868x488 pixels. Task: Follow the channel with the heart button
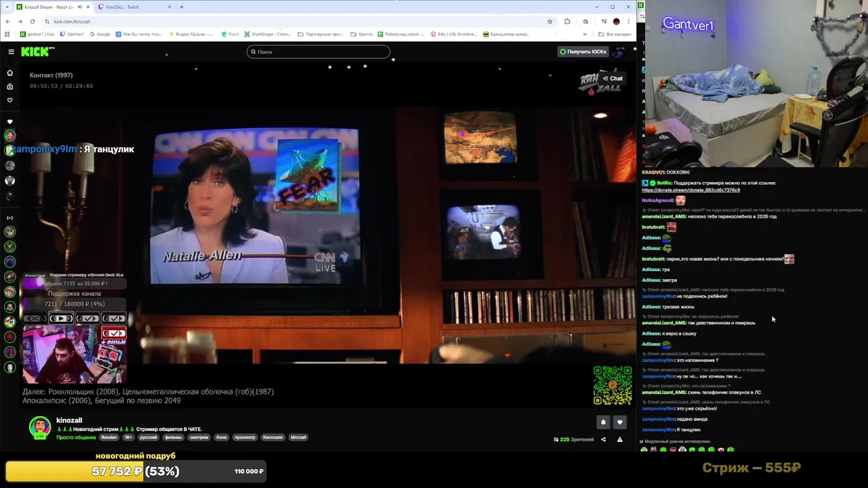619,422
